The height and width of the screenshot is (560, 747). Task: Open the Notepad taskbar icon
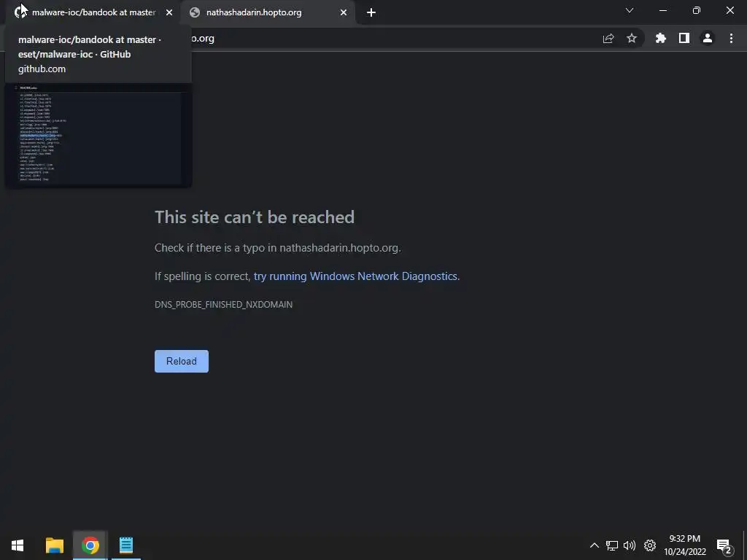126,545
